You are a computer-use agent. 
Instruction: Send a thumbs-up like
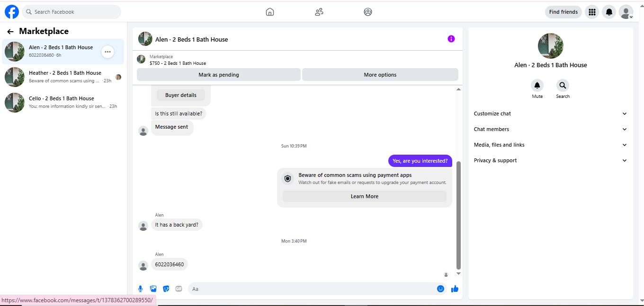coord(455,289)
